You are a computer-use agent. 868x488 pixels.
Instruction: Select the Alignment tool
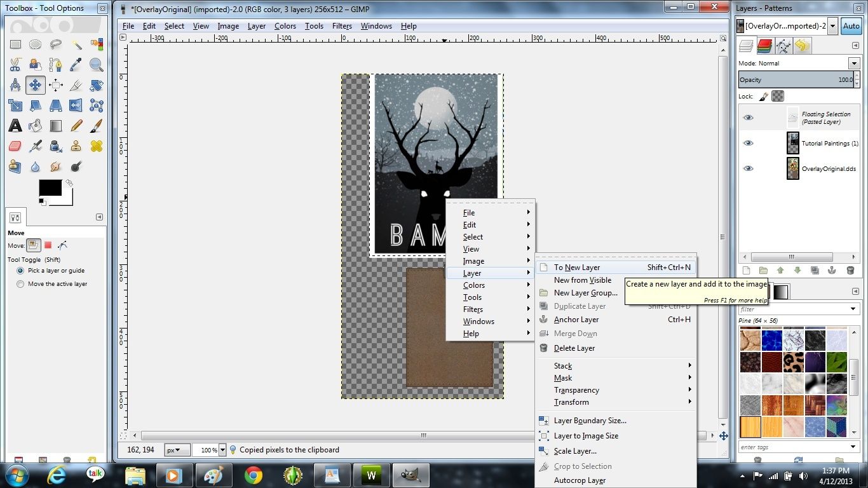pos(56,85)
